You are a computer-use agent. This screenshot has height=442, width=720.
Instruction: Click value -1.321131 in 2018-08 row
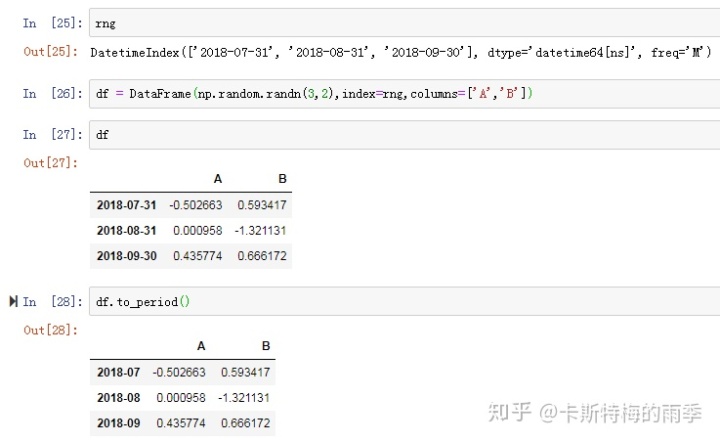click(244, 397)
